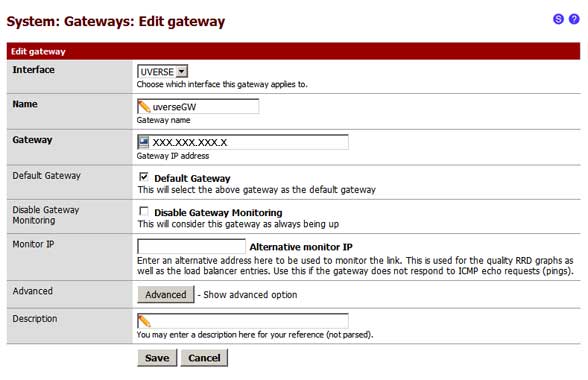Click into the Description text field
This screenshot has width=588, height=380.
tap(243, 321)
